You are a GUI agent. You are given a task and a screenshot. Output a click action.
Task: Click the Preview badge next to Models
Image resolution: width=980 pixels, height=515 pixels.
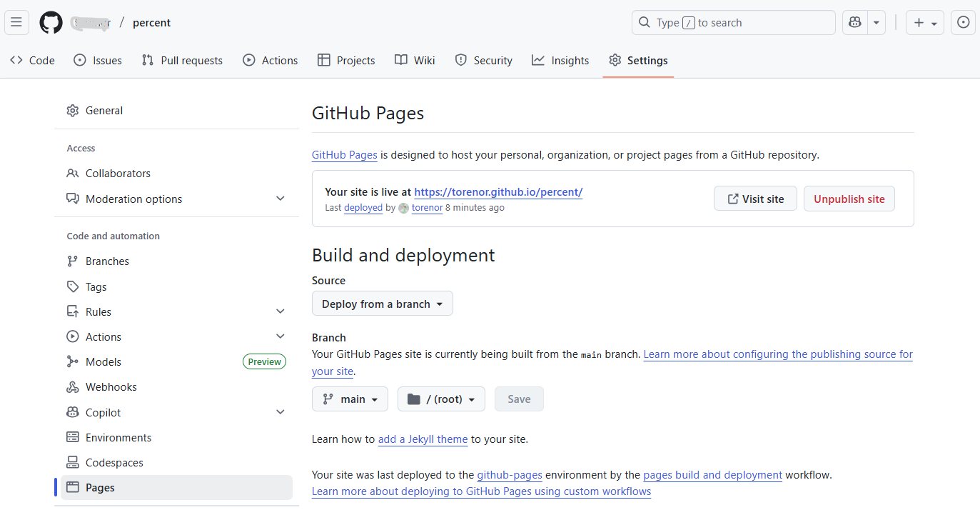point(264,361)
